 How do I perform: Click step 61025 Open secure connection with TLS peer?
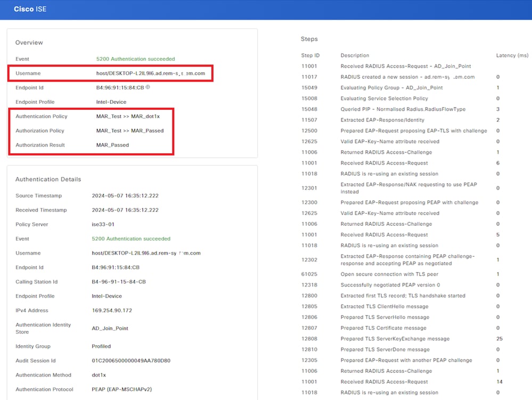[389, 274]
